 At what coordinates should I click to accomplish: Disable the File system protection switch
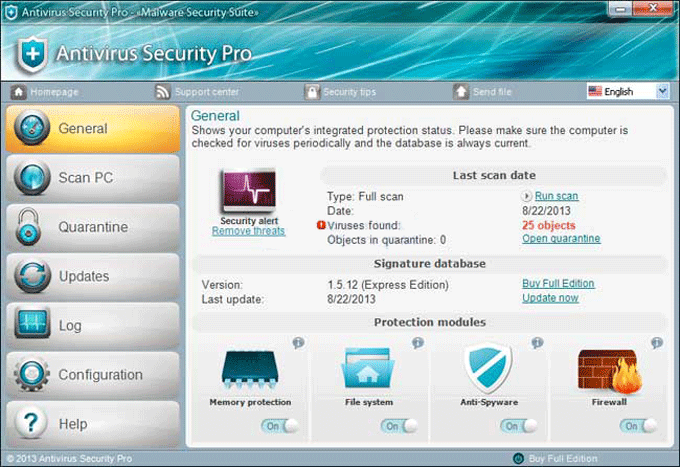pyautogui.click(x=398, y=425)
